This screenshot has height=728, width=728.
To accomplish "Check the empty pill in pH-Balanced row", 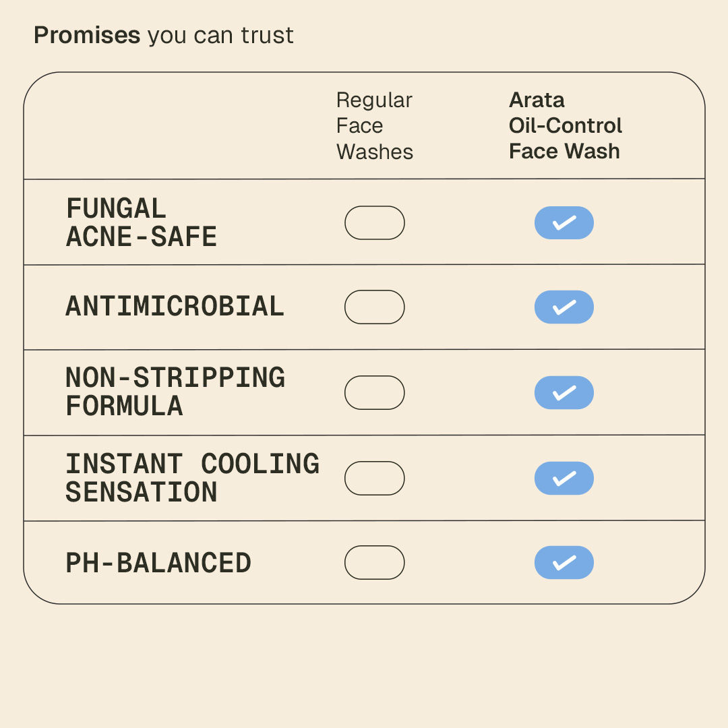I will click(x=374, y=563).
